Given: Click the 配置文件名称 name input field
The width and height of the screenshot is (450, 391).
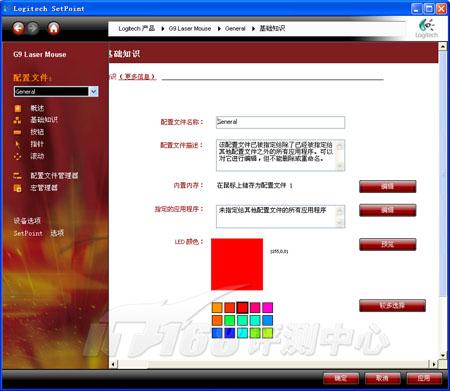Looking at the screenshot, I should [x=280, y=122].
